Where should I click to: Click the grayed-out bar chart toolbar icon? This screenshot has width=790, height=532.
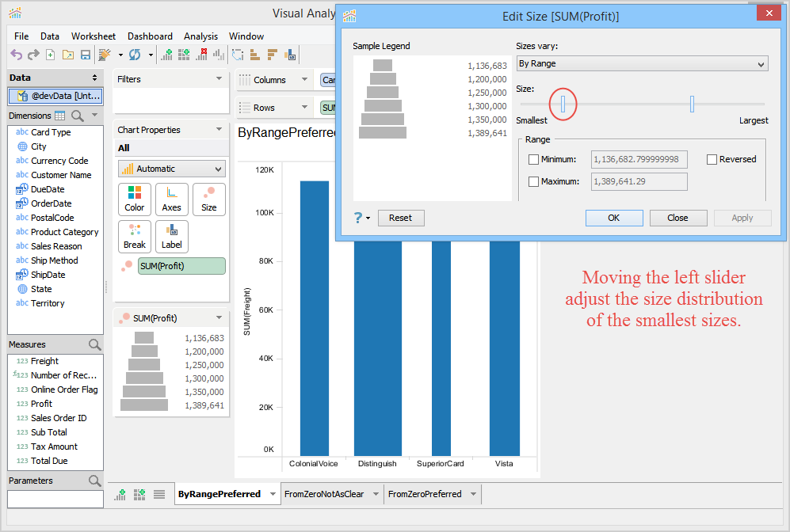pyautogui.click(x=219, y=55)
